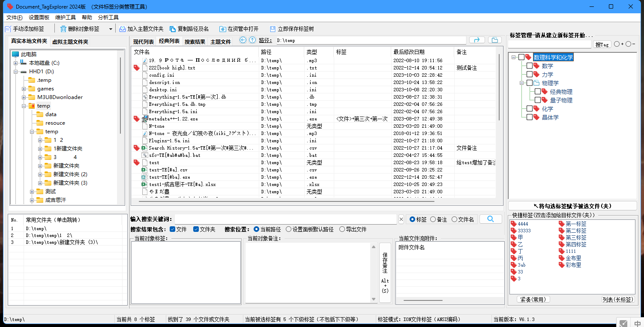Select the 备注 search radio button
Viewport: 644px width, 327px height.
433,219
